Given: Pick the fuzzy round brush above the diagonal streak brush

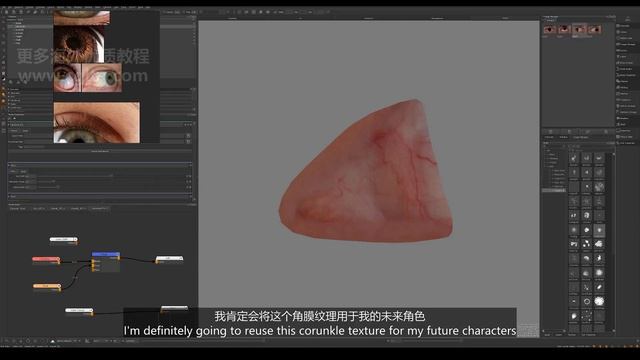Looking at the screenshot, I should (599, 273).
